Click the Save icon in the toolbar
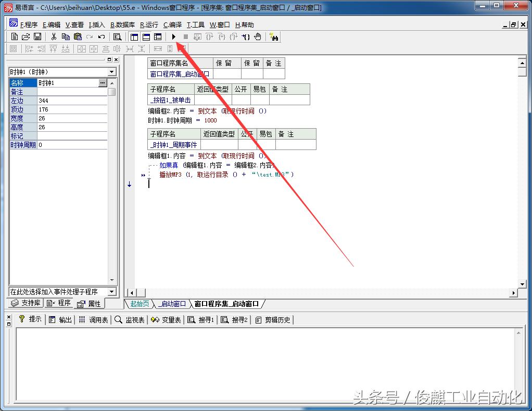Image resolution: width=532 pixels, height=411 pixels. pos(36,37)
